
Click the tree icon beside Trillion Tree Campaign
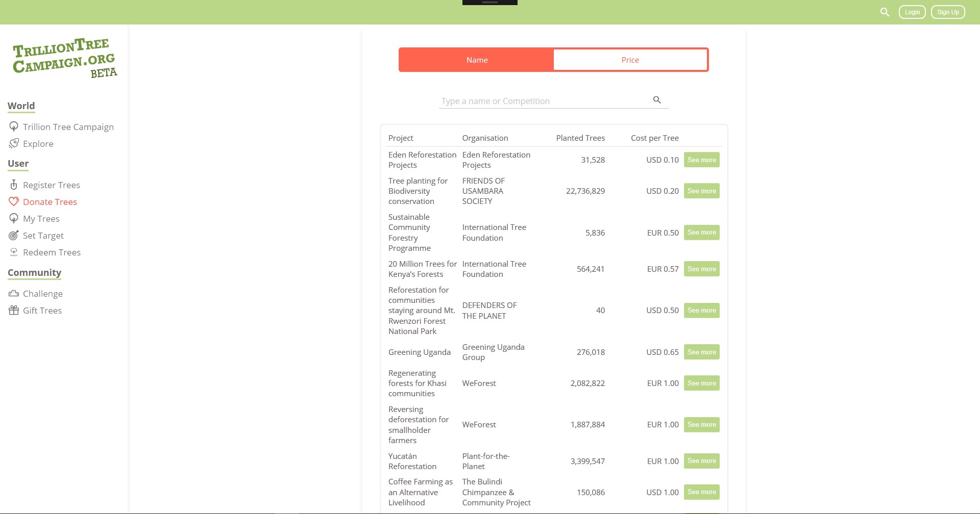[14, 126]
